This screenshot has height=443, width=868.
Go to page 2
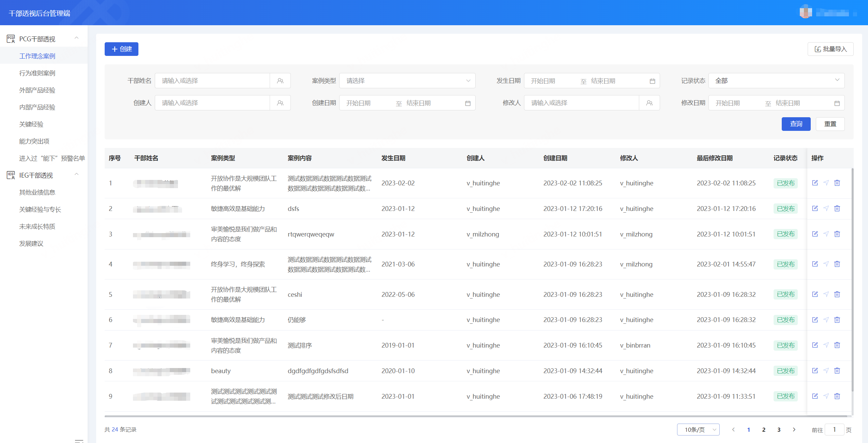coord(764,430)
